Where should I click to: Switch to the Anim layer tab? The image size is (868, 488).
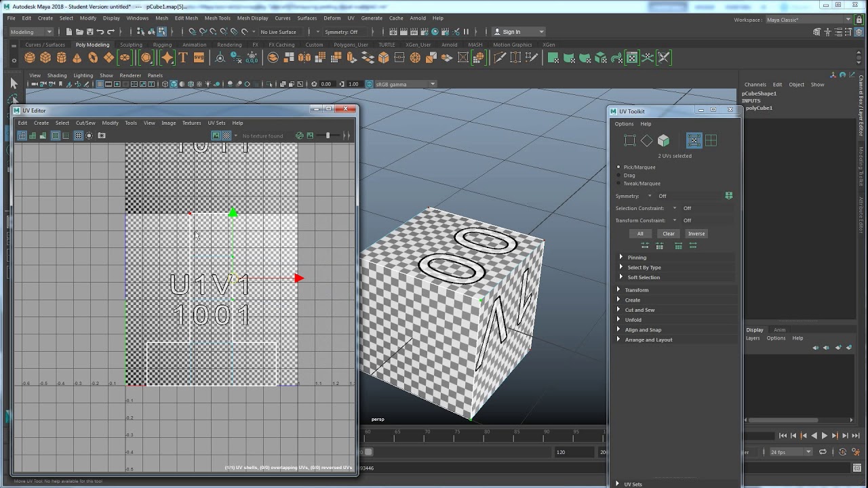(x=780, y=330)
